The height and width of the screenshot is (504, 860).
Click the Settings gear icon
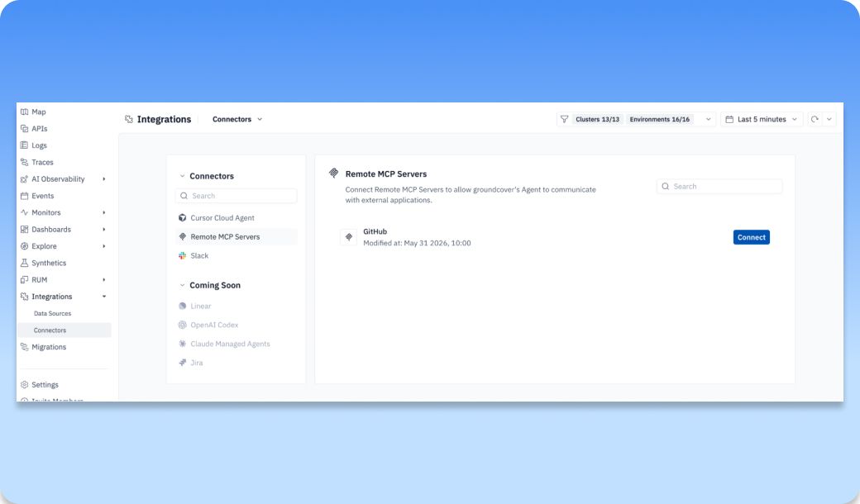[x=24, y=384]
